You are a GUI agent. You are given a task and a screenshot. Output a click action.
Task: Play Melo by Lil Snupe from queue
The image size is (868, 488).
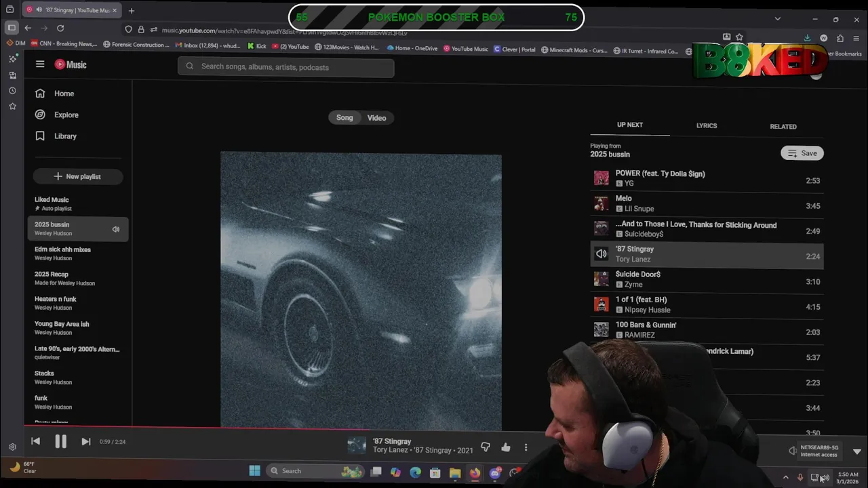click(707, 204)
